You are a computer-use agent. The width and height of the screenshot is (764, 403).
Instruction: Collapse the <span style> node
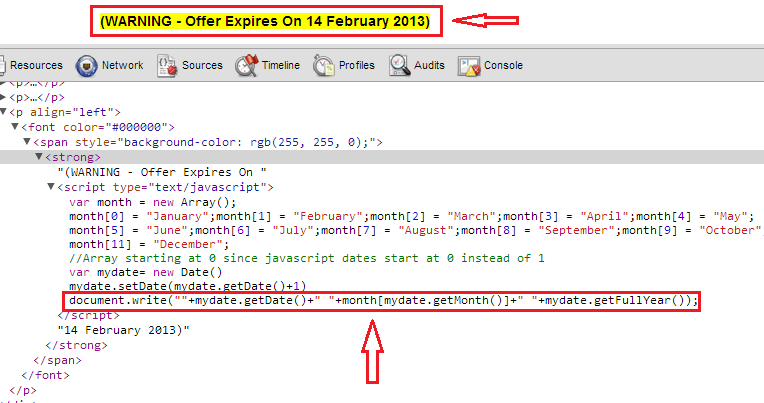pyautogui.click(x=27, y=142)
